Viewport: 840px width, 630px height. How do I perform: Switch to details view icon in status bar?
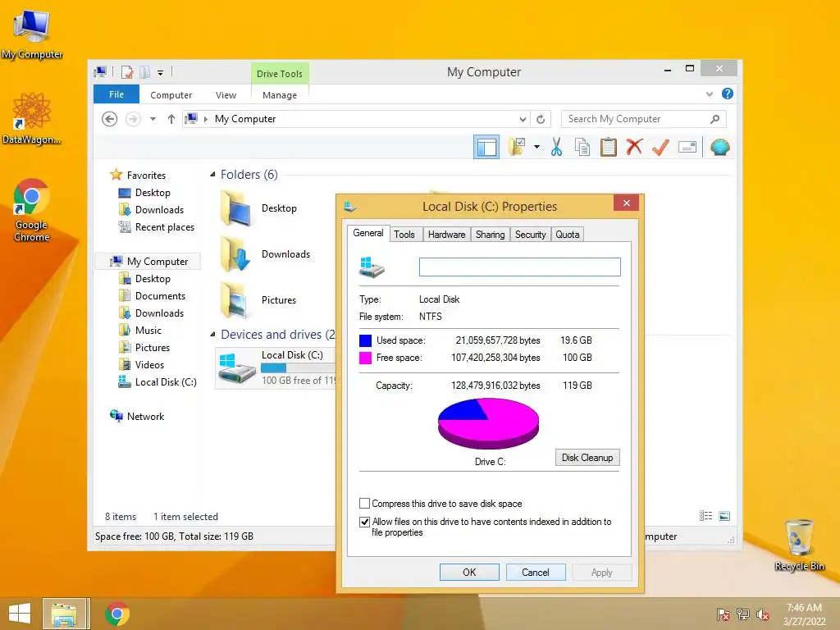(x=705, y=516)
